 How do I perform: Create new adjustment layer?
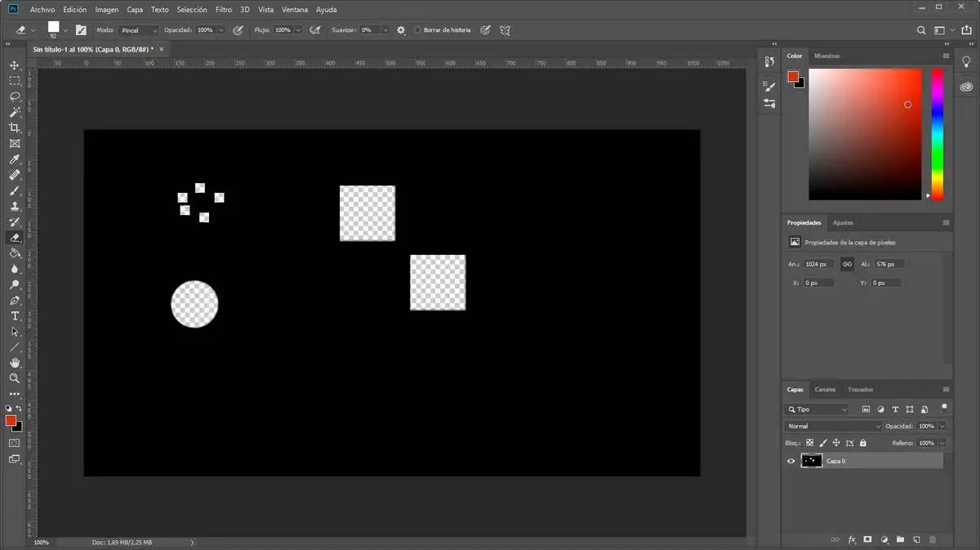point(884,540)
